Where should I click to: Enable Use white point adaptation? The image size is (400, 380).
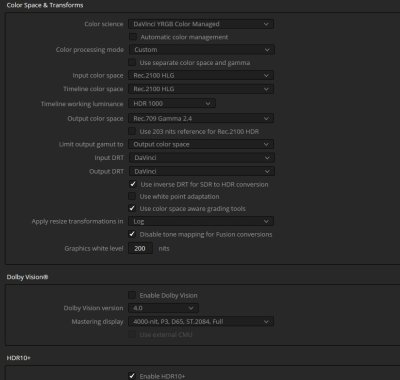click(132, 196)
